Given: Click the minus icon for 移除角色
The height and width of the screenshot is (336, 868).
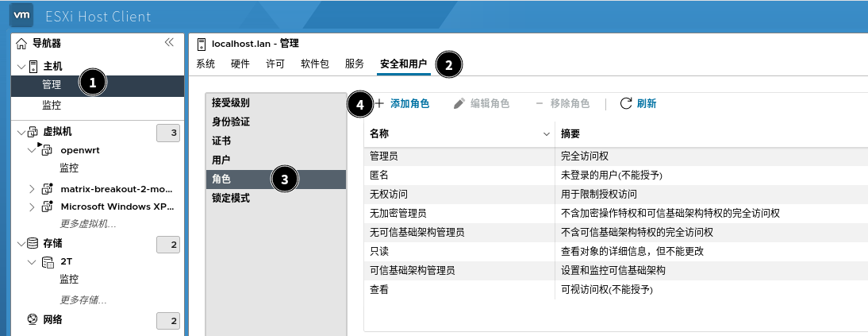Looking at the screenshot, I should tap(540, 103).
